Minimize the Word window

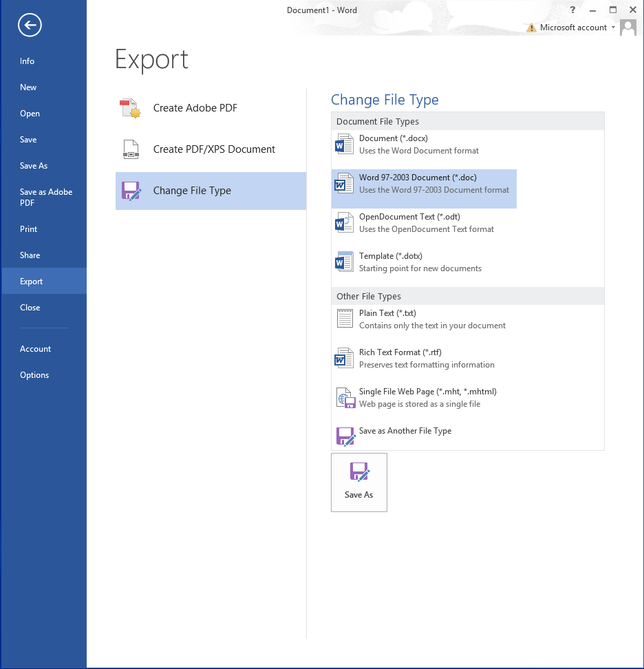tap(593, 10)
